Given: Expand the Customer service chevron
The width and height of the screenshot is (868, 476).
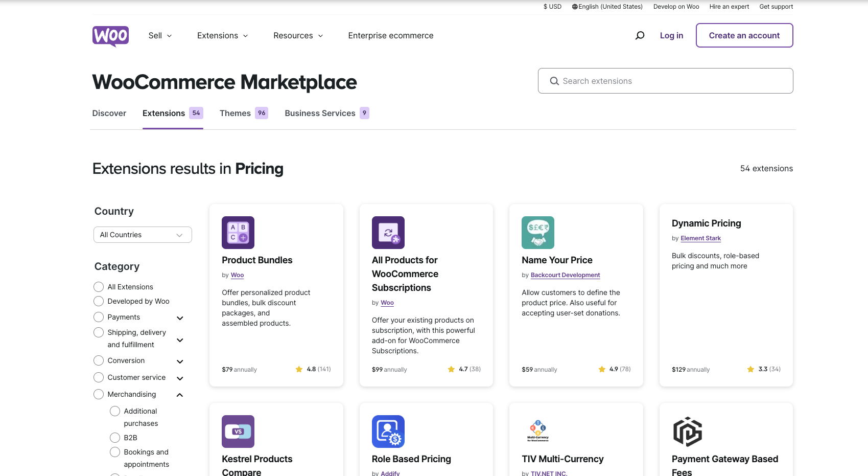Looking at the screenshot, I should [x=180, y=378].
